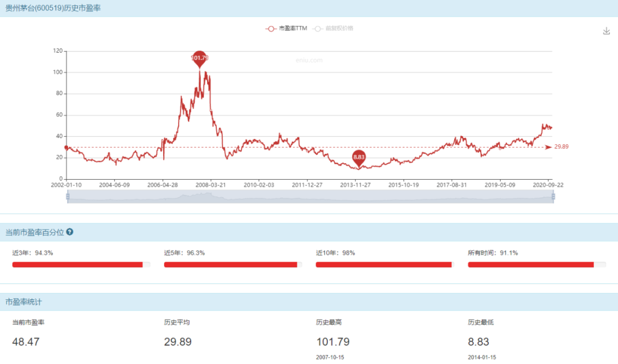Click x-axis label 2017-08-31
618x364 pixels.
tap(451, 185)
